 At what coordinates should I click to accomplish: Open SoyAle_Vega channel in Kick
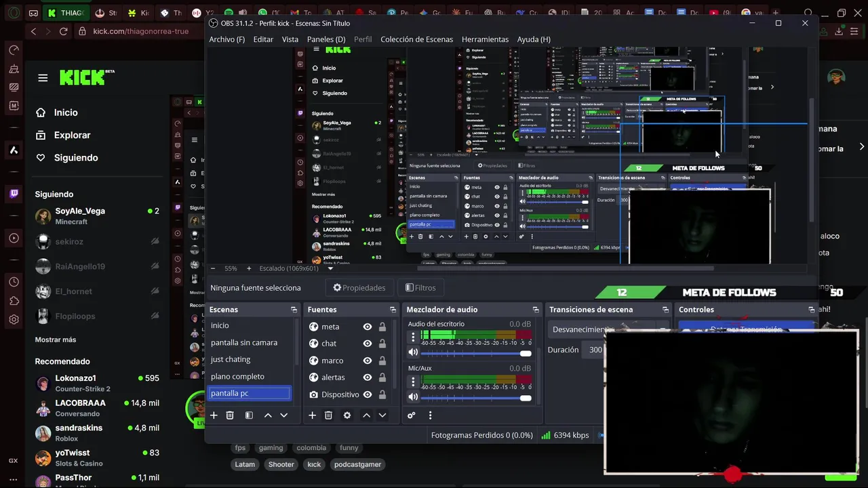(x=97, y=216)
